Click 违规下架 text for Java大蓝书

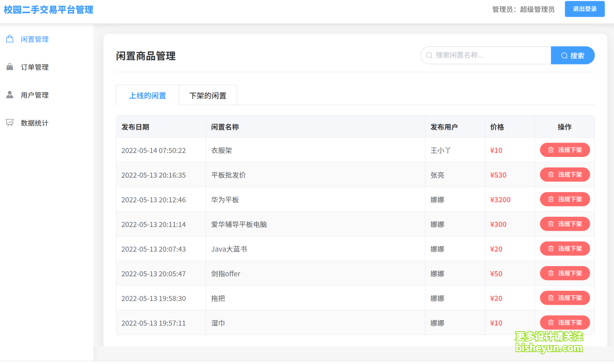pos(570,249)
